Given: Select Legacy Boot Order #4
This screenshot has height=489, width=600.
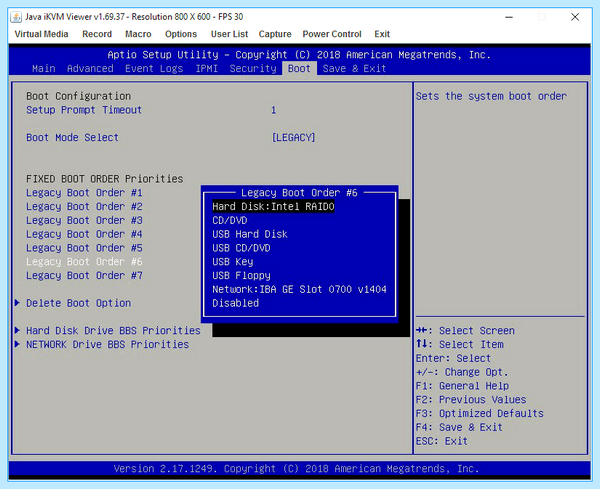Looking at the screenshot, I should point(84,234).
